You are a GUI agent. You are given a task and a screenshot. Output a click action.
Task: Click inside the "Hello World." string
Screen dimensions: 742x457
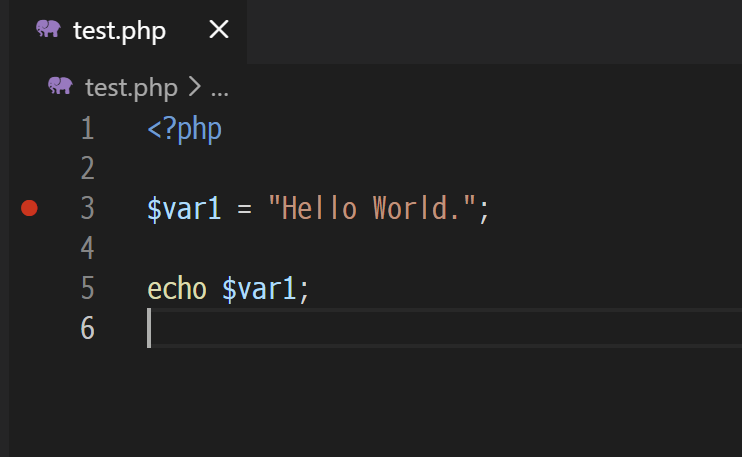(x=372, y=209)
